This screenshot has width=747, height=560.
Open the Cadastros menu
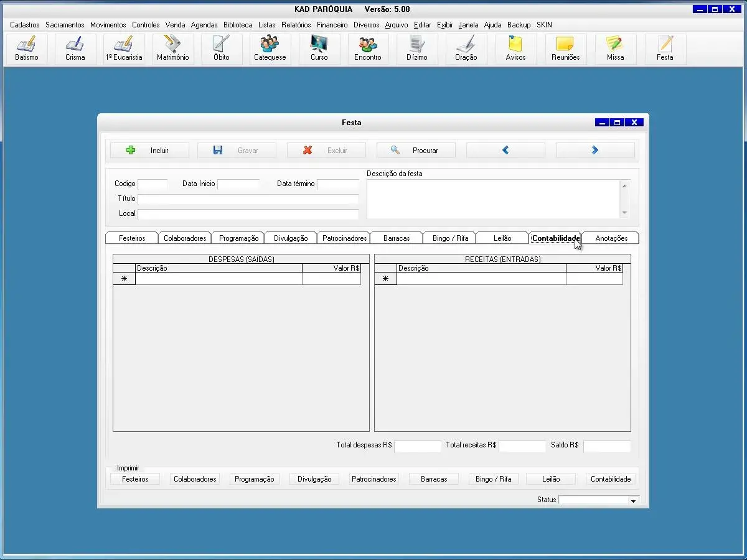tap(25, 25)
